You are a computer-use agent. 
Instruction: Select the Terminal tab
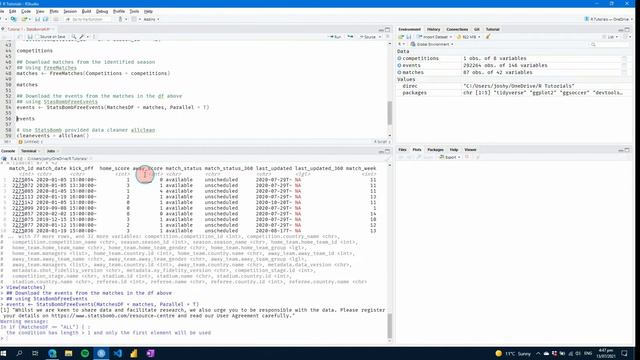(29, 151)
